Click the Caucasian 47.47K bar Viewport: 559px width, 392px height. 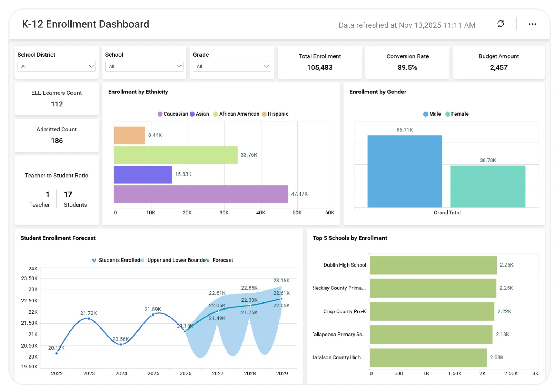click(x=201, y=194)
